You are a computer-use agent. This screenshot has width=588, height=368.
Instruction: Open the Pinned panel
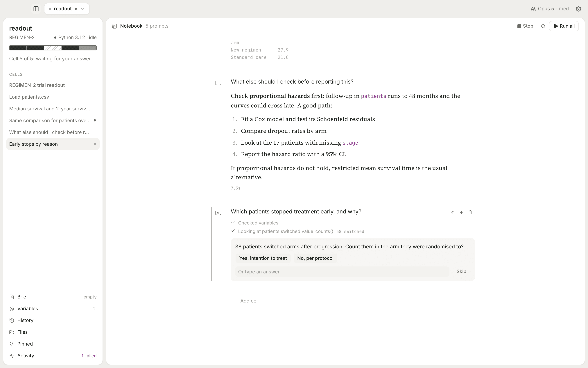click(x=53, y=344)
